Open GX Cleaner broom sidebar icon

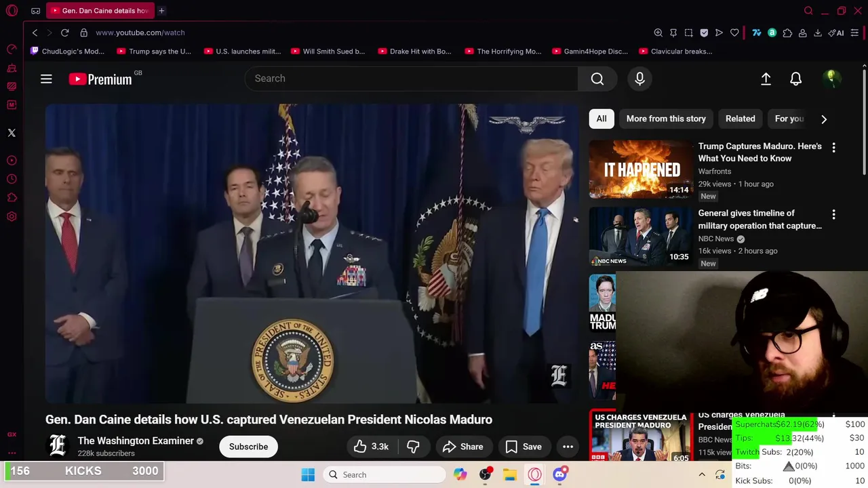pos(12,68)
